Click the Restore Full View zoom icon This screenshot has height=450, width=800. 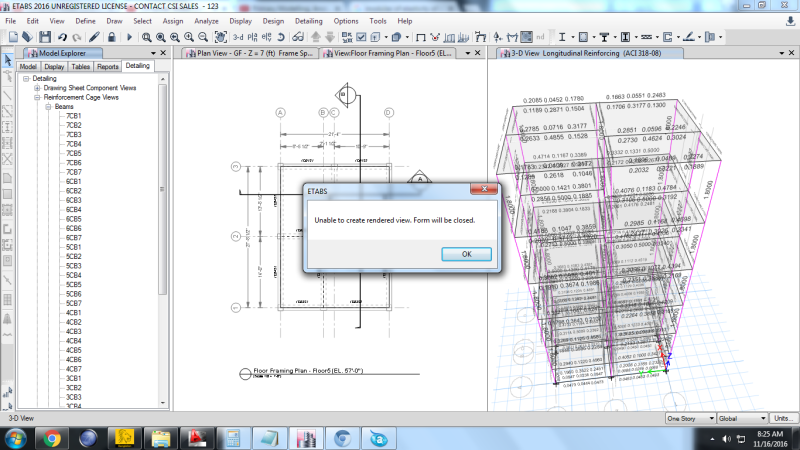click(161, 37)
